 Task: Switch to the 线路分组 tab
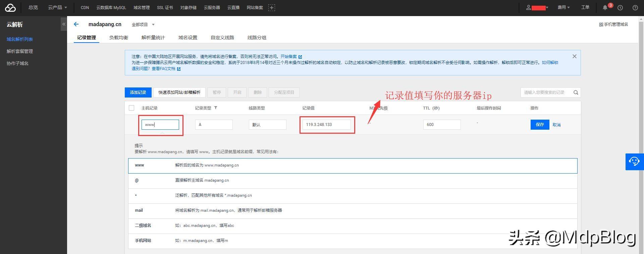(x=257, y=38)
